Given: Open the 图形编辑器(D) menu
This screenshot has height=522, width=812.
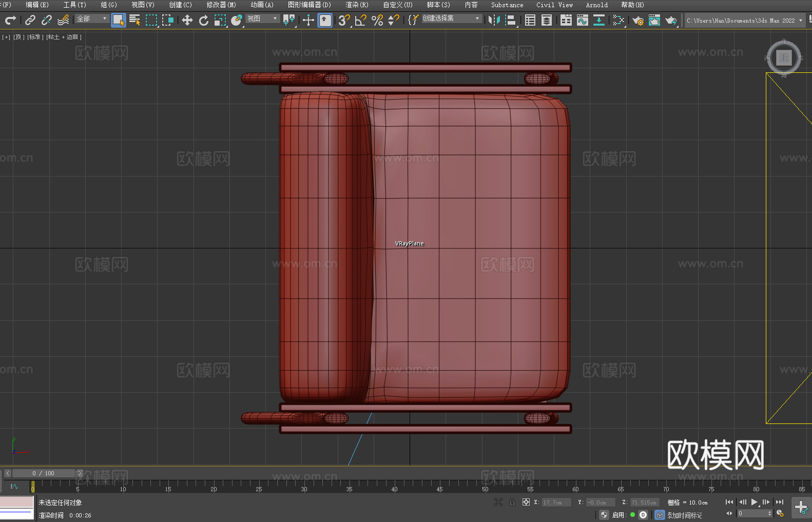Looking at the screenshot, I should [309, 5].
